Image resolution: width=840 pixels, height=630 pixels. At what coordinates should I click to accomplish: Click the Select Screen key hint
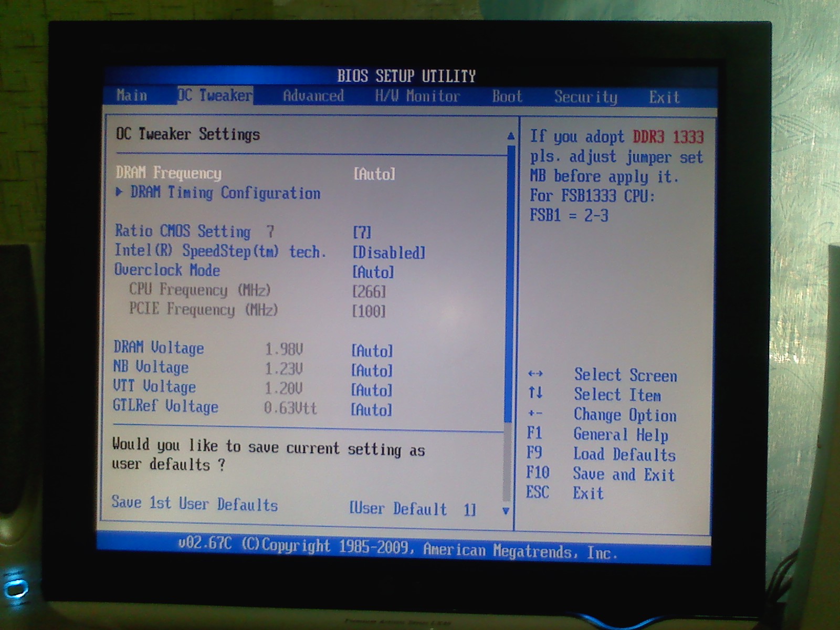626,375
